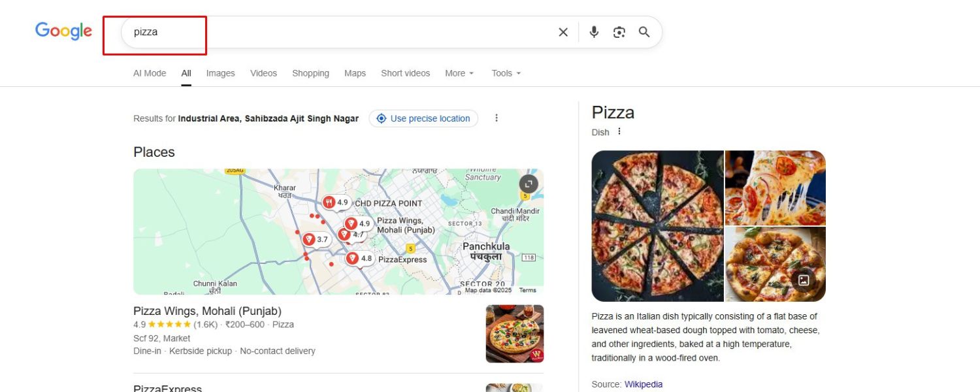Click the Google logo
Viewport: 980px width, 392px height.
pos(63,31)
